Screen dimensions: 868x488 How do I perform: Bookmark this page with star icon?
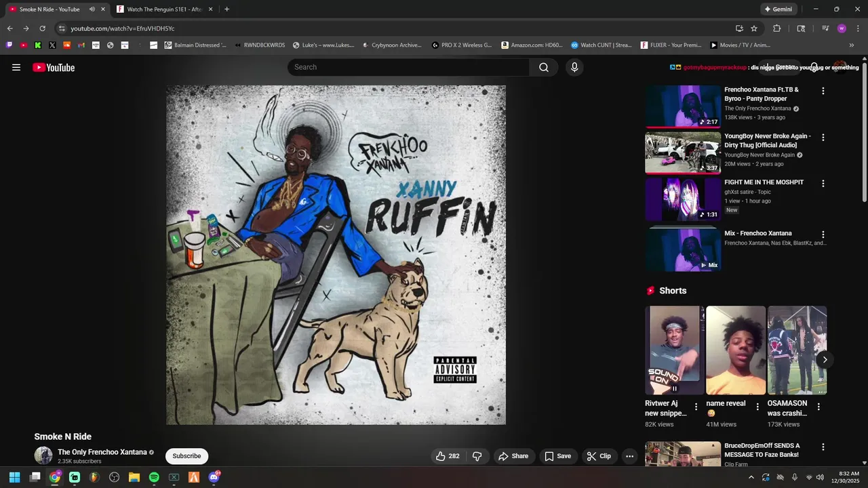pyautogui.click(x=754, y=28)
